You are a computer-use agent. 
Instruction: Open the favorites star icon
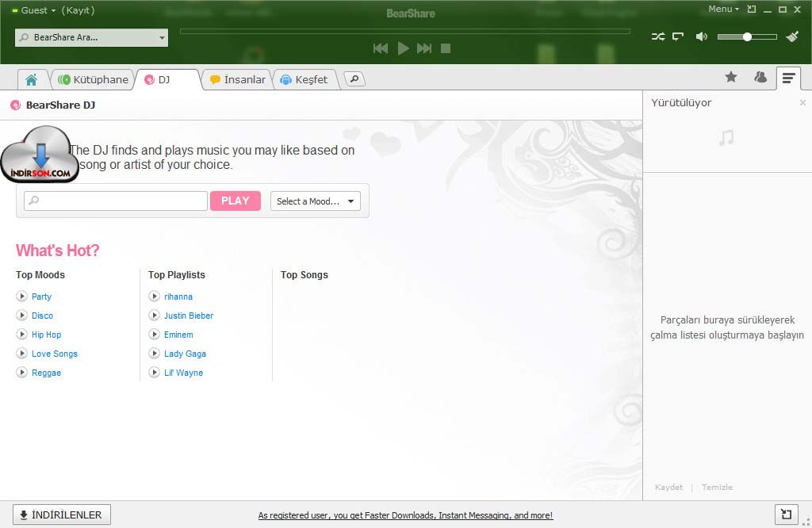coord(730,77)
